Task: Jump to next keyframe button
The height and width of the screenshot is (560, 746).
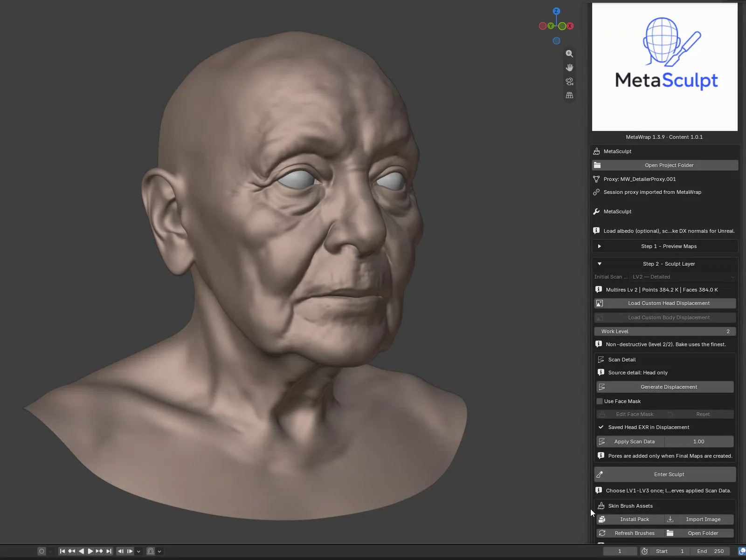Action: point(99,551)
